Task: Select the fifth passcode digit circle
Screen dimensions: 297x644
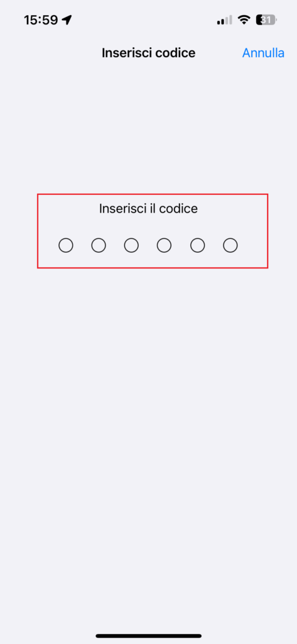Action: pyautogui.click(x=197, y=246)
